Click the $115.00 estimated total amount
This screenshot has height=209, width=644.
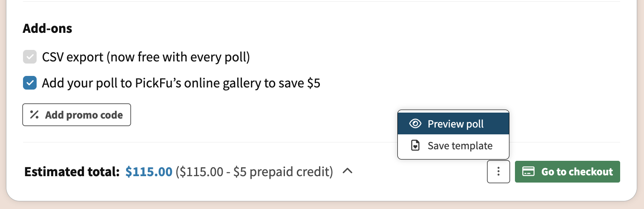(149, 172)
